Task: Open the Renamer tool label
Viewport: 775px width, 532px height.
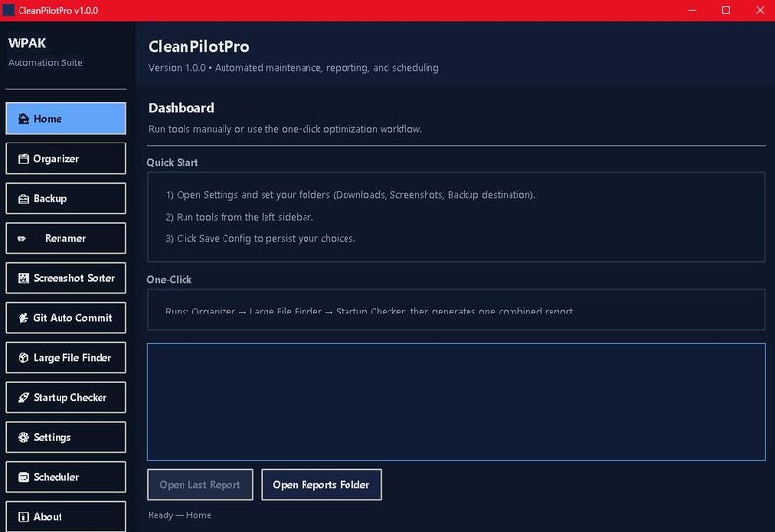Action: tap(65, 238)
